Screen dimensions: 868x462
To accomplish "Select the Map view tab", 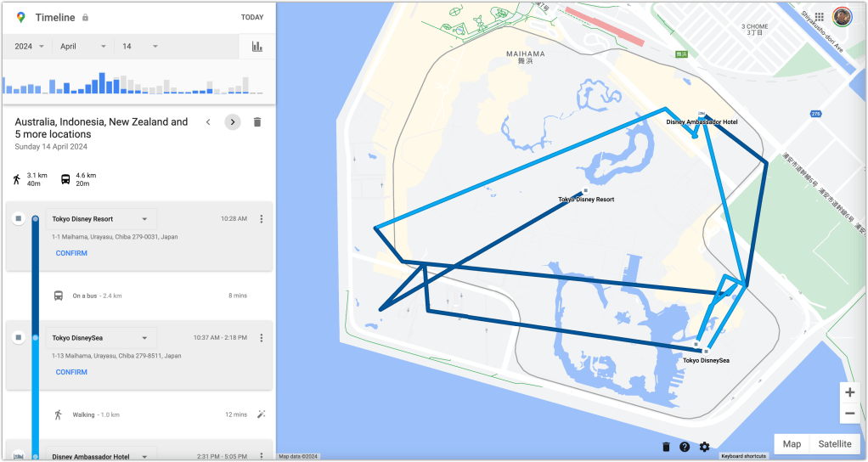I will click(792, 444).
